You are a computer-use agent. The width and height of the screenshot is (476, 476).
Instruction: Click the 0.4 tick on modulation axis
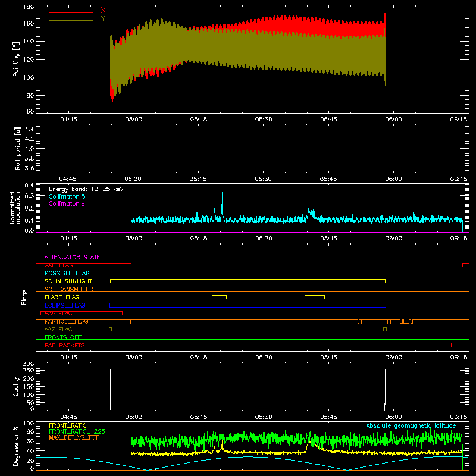coord(29,186)
